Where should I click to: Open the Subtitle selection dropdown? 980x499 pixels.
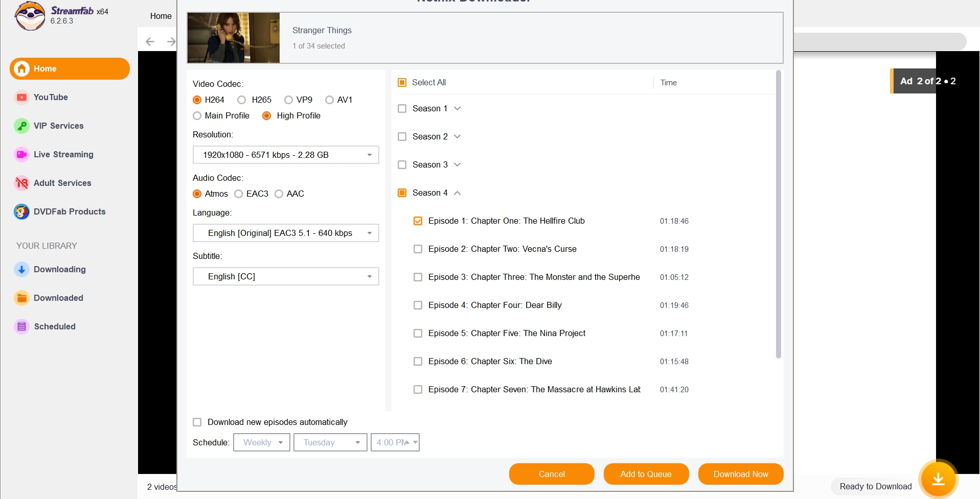pyautogui.click(x=285, y=276)
